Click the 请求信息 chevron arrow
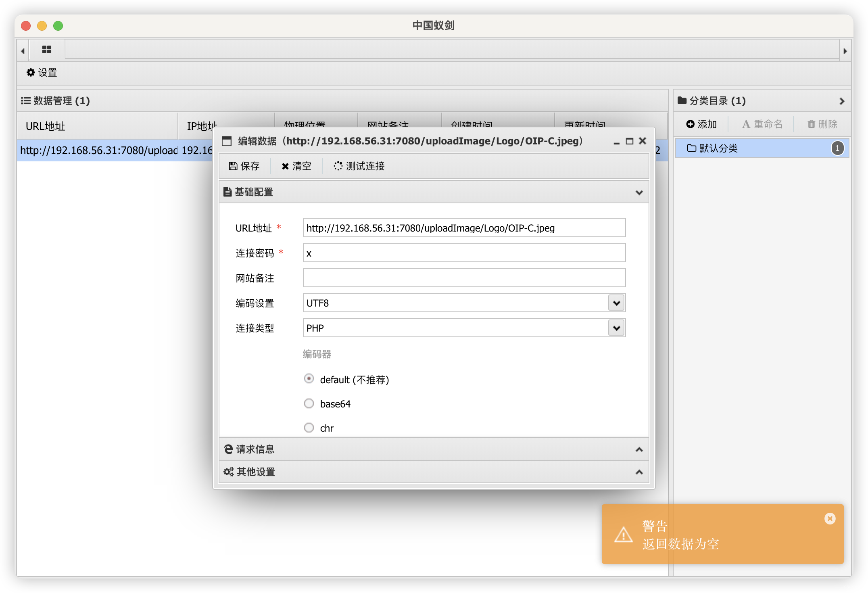 (639, 449)
